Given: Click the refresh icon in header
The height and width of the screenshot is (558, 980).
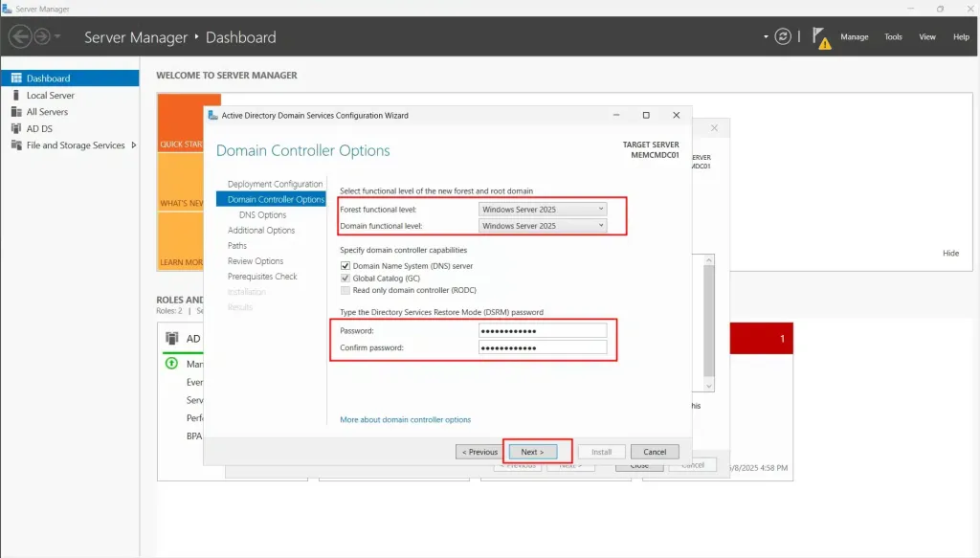Looking at the screenshot, I should [783, 36].
